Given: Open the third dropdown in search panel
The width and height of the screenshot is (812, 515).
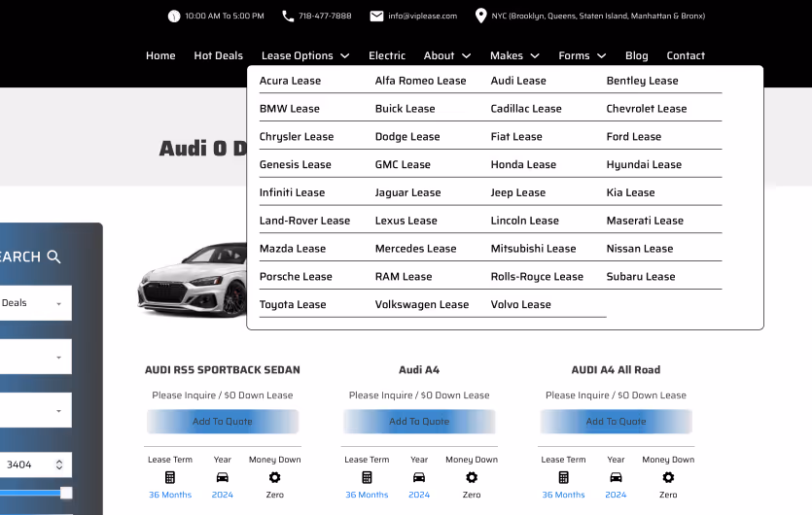Looking at the screenshot, I should 35,410.
